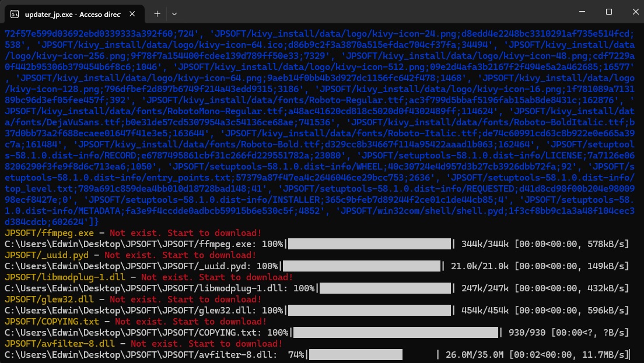Click the ffmpeg.exe download progress bar
644x363 pixels.
(370, 244)
